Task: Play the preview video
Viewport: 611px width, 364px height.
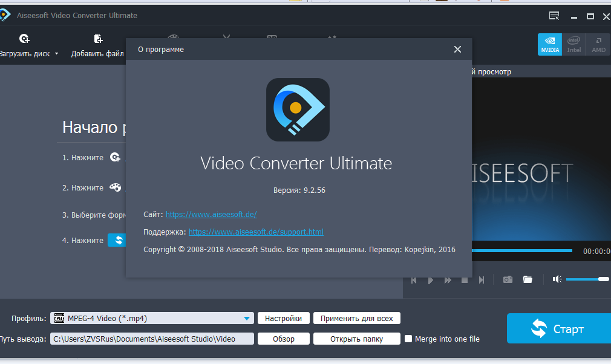Action: (x=431, y=280)
